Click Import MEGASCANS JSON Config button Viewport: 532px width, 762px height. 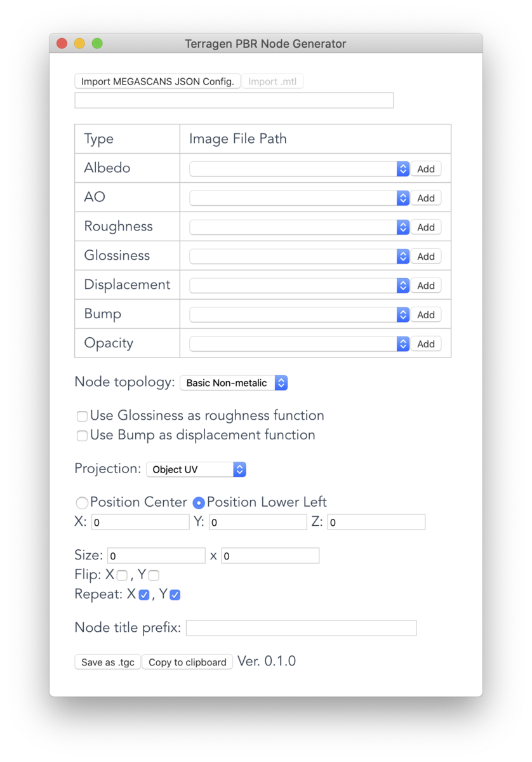[x=157, y=81]
